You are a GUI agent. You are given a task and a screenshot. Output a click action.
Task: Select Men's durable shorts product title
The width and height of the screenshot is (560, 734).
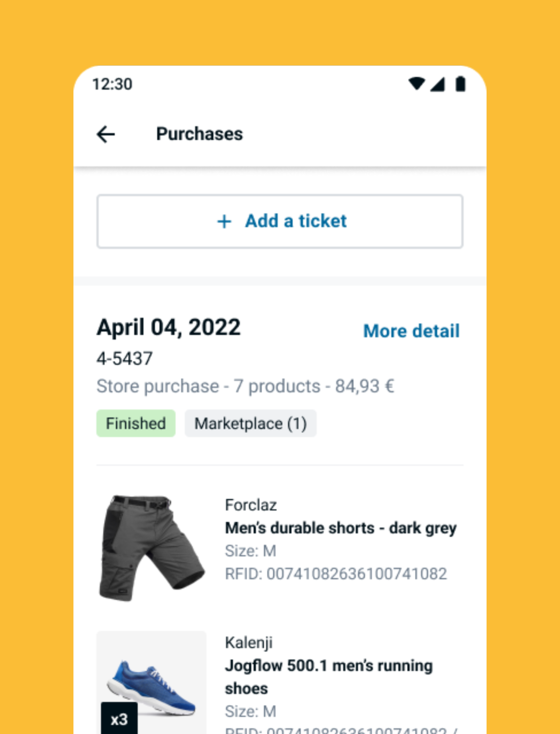click(341, 528)
